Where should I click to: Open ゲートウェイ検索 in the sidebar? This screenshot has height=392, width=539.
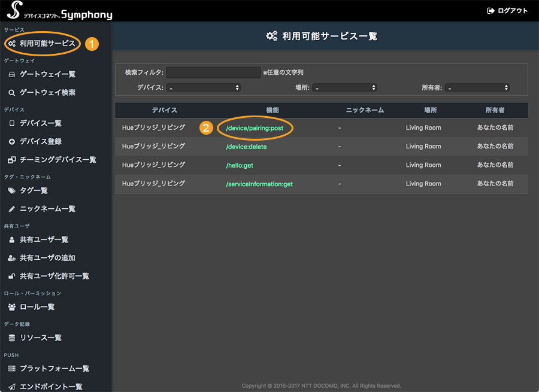click(47, 93)
